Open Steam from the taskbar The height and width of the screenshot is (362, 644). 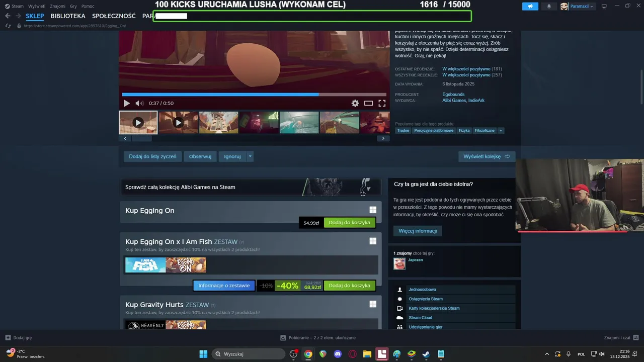tap(426, 354)
